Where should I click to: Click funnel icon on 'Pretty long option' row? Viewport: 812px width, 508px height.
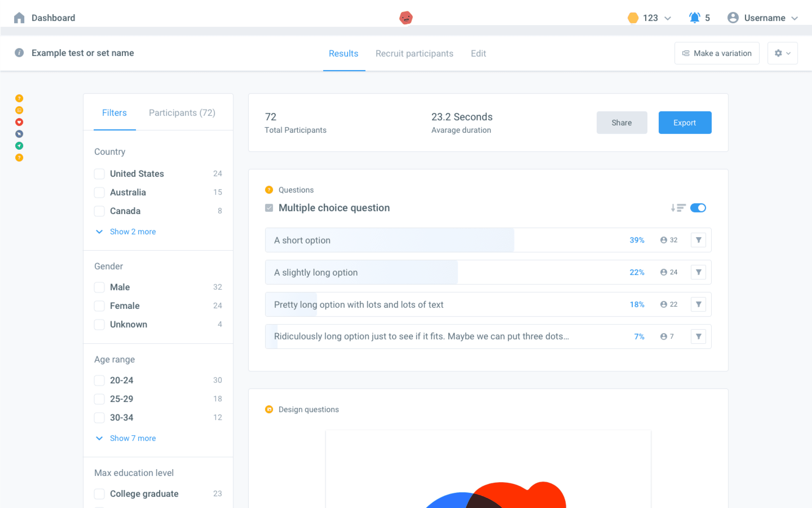click(698, 305)
